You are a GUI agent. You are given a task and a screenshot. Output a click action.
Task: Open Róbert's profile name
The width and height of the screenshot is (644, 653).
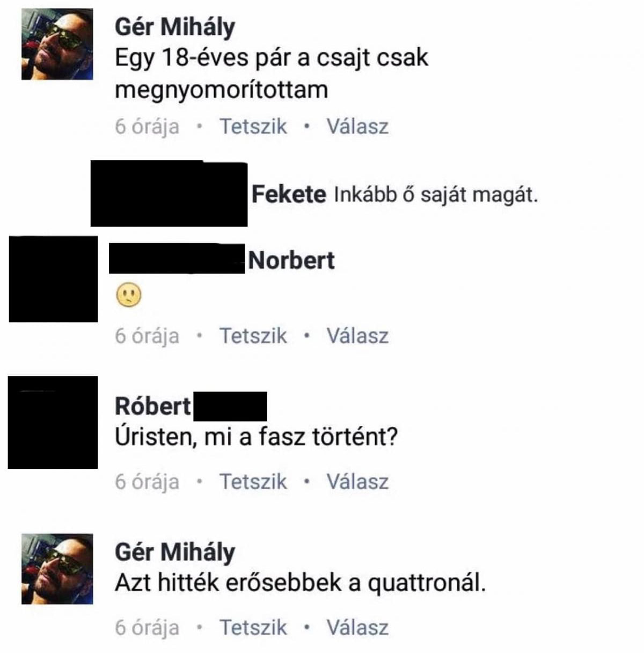point(153,406)
